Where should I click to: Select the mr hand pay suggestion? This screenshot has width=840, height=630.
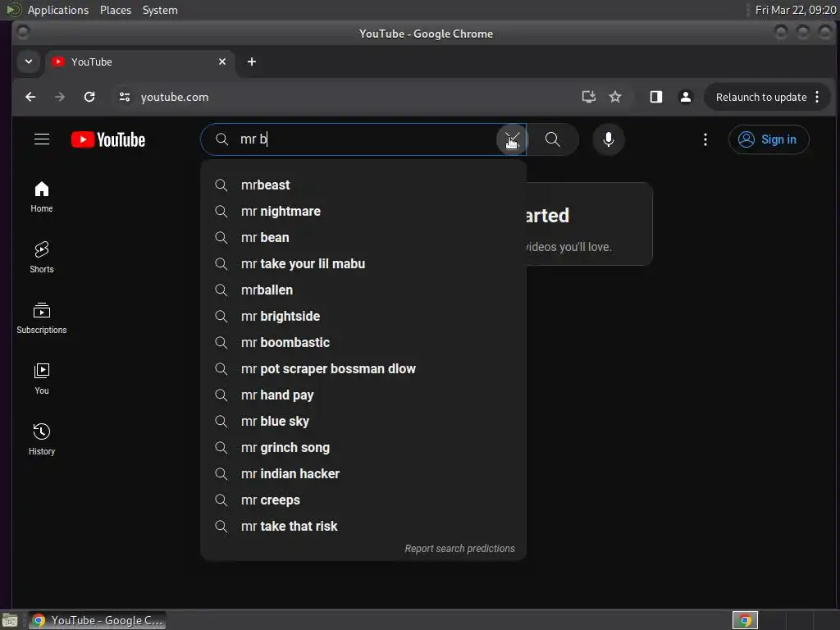[x=363, y=395]
